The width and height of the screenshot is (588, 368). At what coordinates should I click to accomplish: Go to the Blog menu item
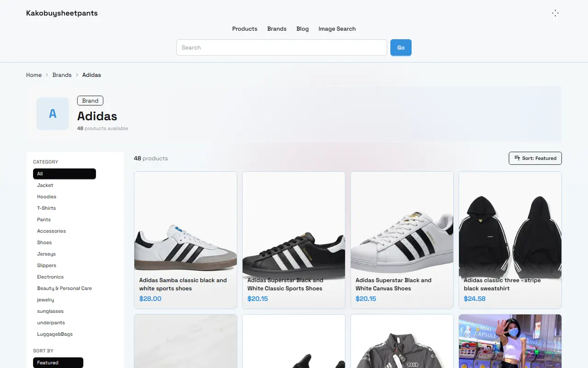303,29
